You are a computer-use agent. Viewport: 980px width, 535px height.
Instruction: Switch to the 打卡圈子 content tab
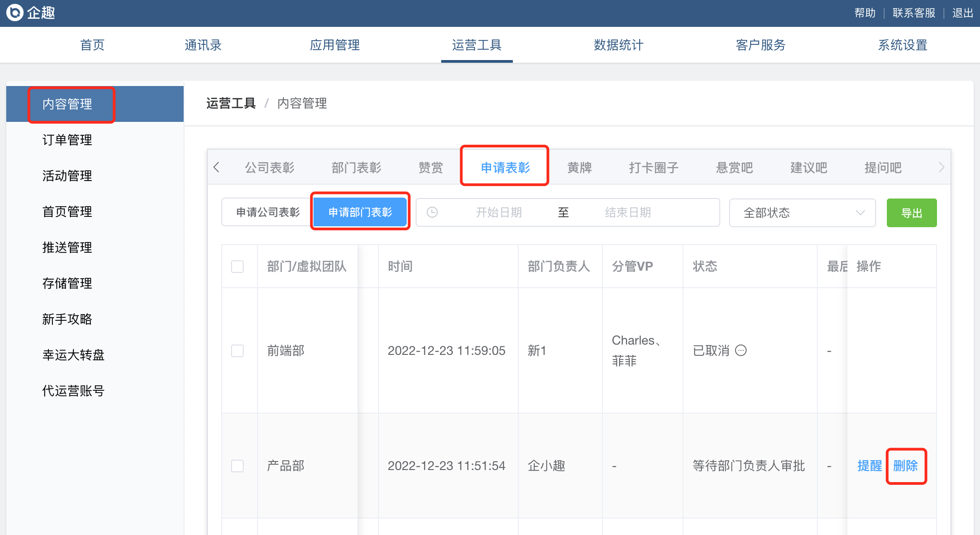654,168
